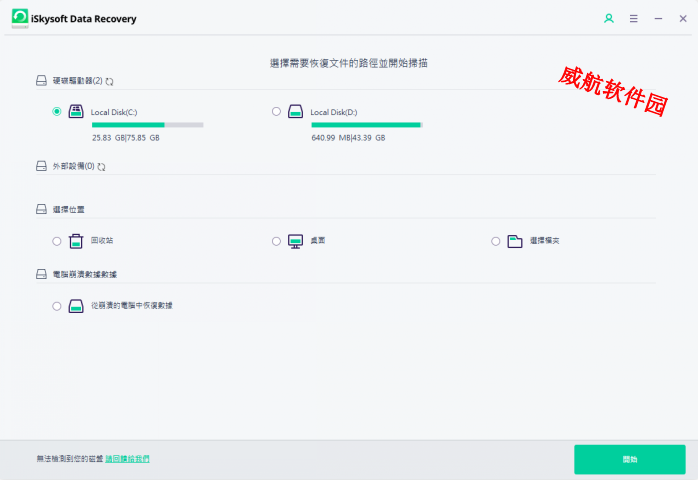The image size is (698, 480).
Task: Select recover from crashed computer radio button
Action: pos(57,306)
